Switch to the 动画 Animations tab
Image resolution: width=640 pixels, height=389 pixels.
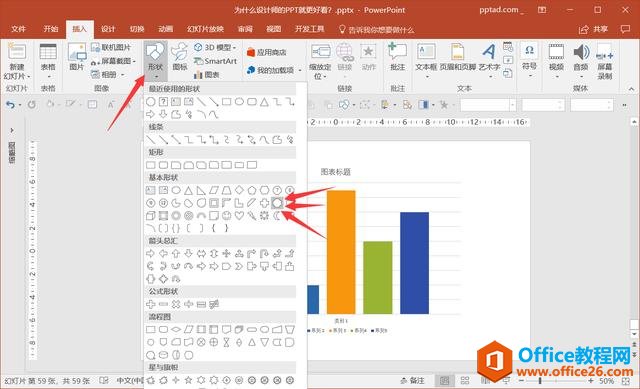pyautogui.click(x=166, y=29)
